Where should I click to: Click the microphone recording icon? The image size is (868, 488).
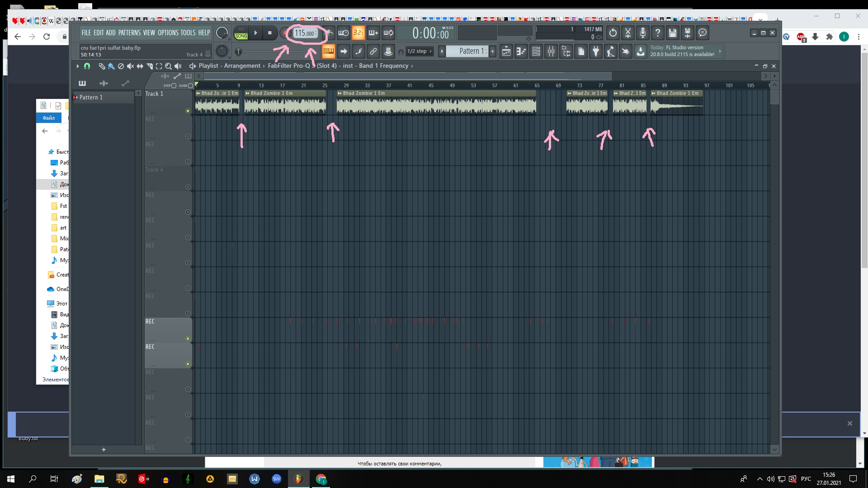click(x=643, y=33)
